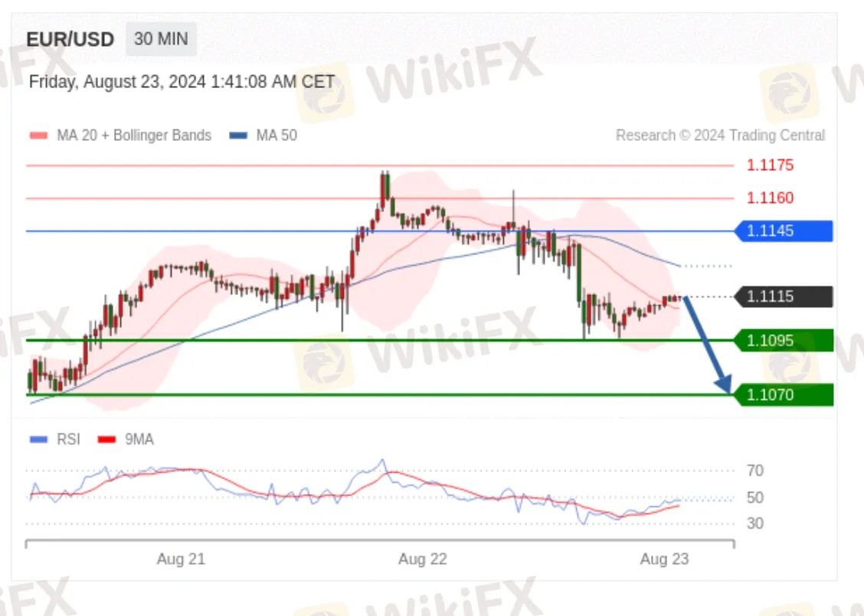Click the RSI legend label
Image resolution: width=864 pixels, height=616 pixels.
(68, 440)
